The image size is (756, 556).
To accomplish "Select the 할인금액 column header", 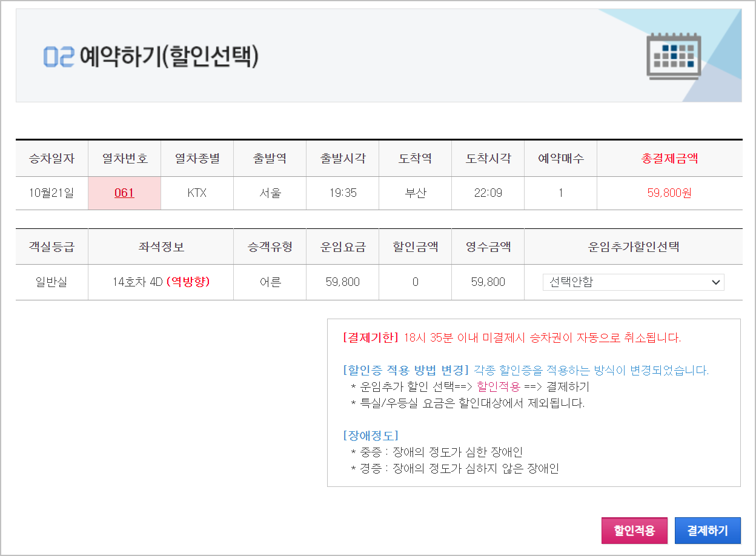I will click(x=416, y=247).
